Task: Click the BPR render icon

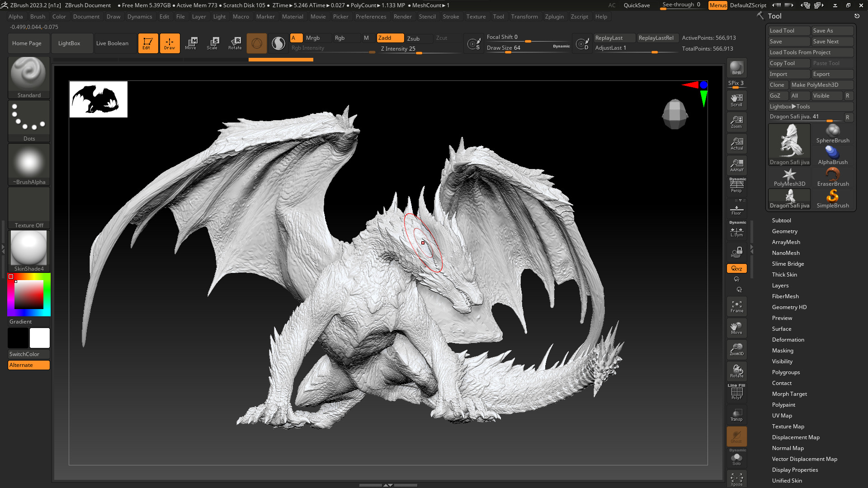Action: (736, 68)
